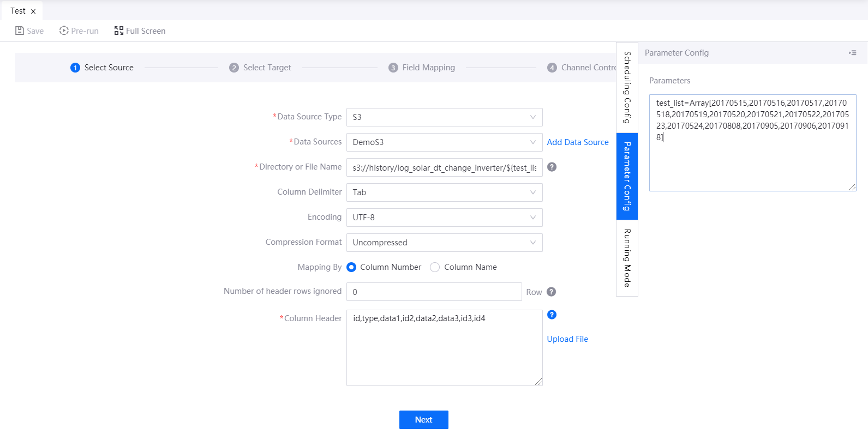The image size is (868, 434).
Task: Close the Test tab with the x icon
Action: [x=33, y=11]
